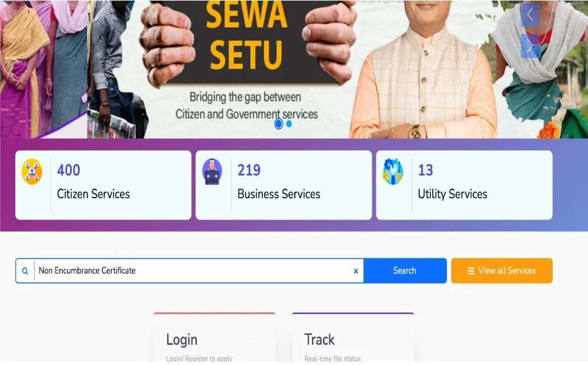Image resolution: width=588 pixels, height=365 pixels.
Task: Open the 400 Citizen Services card
Action: click(103, 185)
